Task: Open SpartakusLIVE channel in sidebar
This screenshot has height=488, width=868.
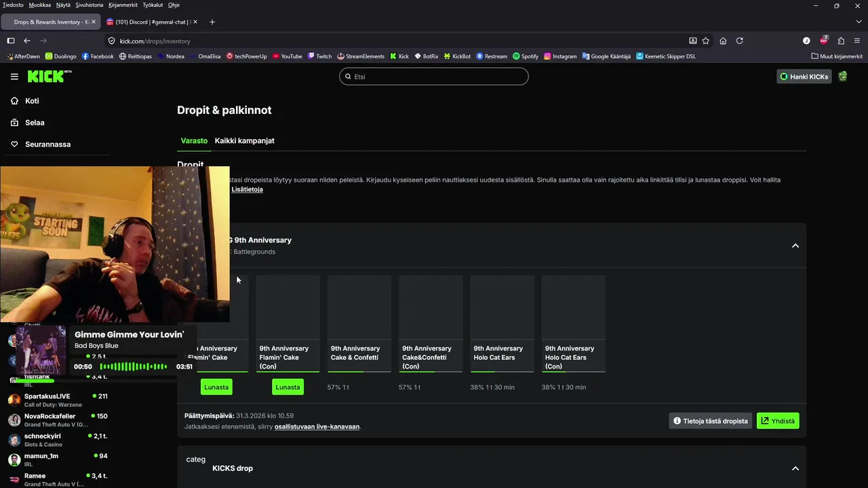Action: pyautogui.click(x=58, y=400)
